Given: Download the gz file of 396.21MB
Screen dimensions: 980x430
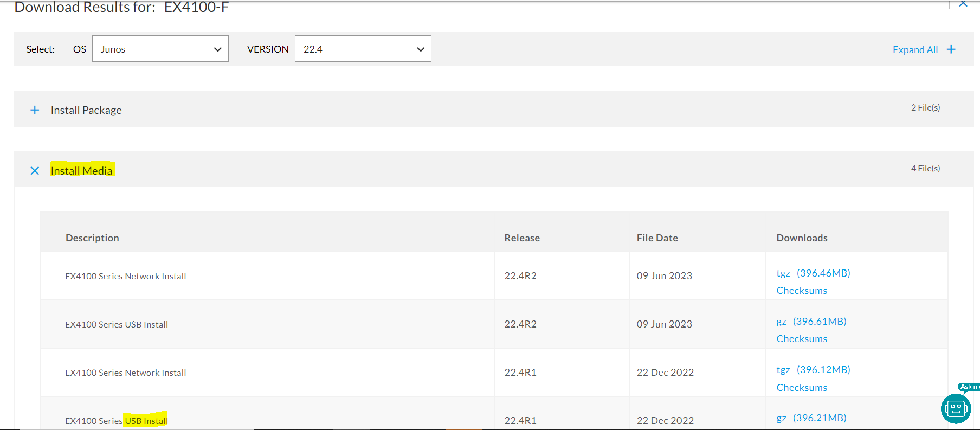Looking at the screenshot, I should pyautogui.click(x=811, y=418).
